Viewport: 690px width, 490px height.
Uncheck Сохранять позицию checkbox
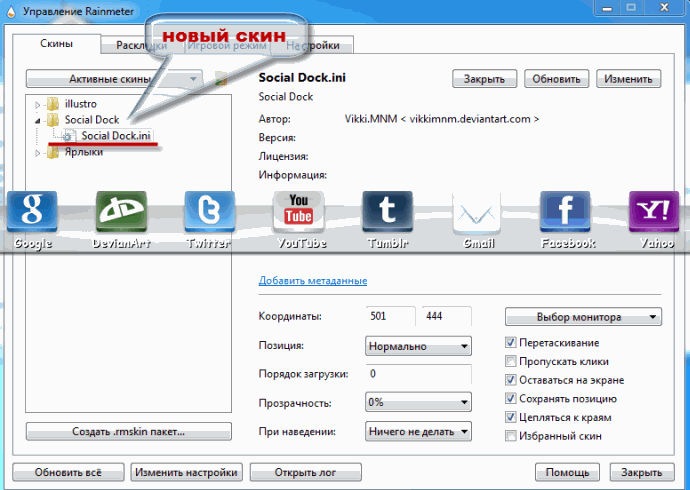[x=510, y=399]
